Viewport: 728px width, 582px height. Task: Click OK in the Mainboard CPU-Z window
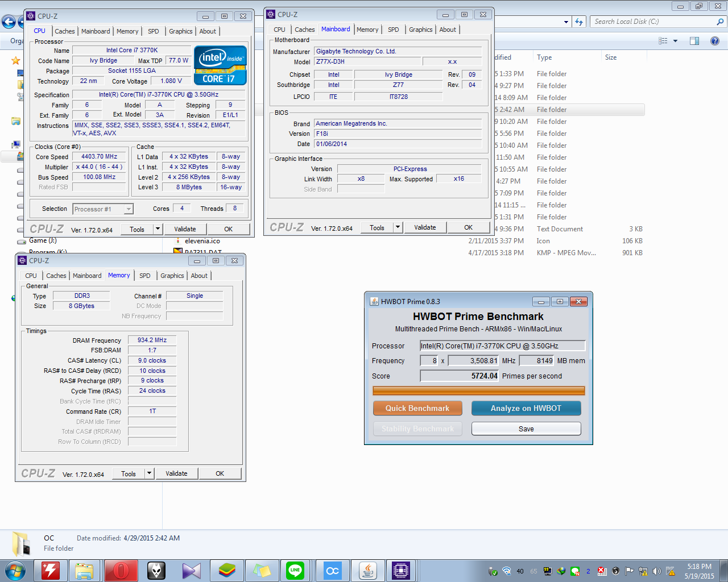(468, 227)
